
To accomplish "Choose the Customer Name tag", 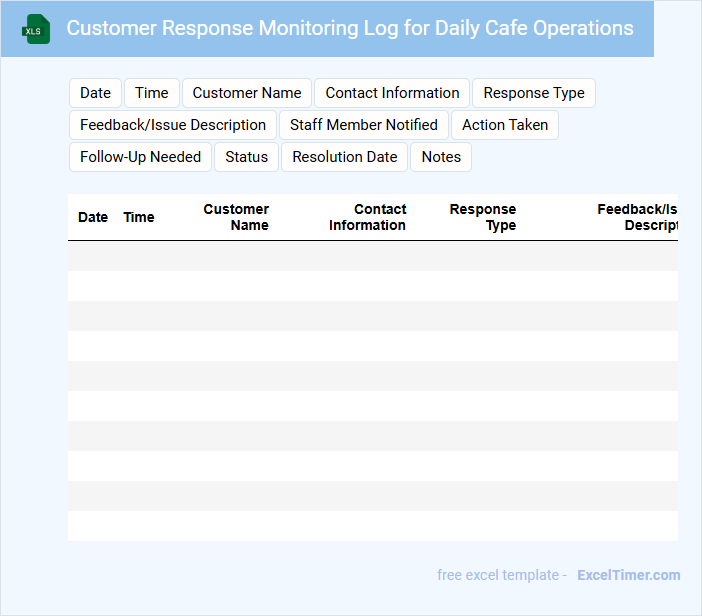I will coord(247,93).
